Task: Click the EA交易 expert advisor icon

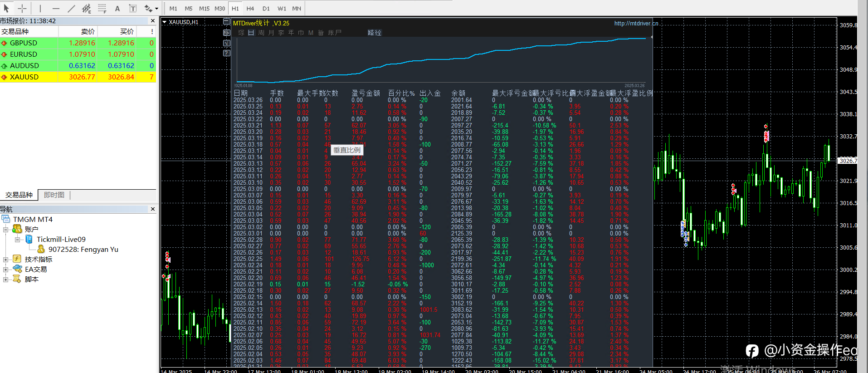Action: pos(17,269)
